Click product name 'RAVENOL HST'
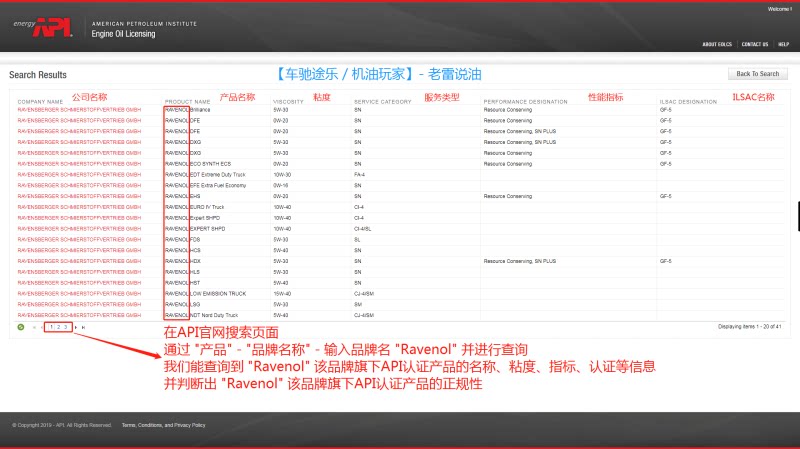 point(183,283)
